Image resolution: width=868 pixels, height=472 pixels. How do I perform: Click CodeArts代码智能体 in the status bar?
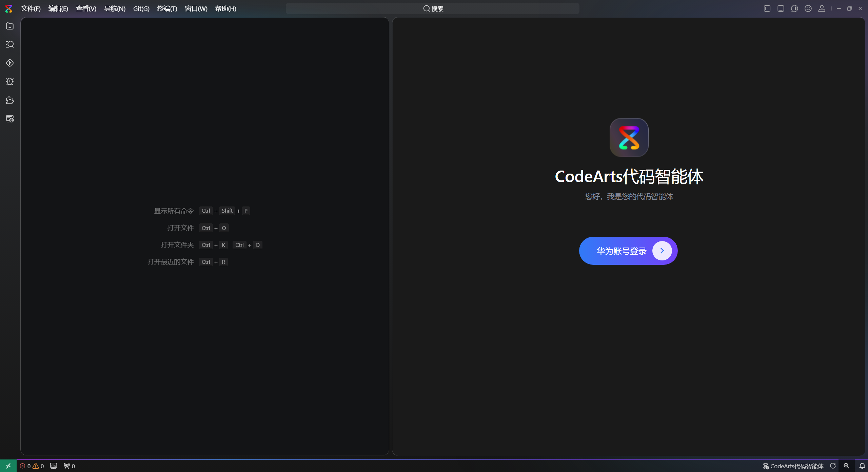pyautogui.click(x=793, y=466)
